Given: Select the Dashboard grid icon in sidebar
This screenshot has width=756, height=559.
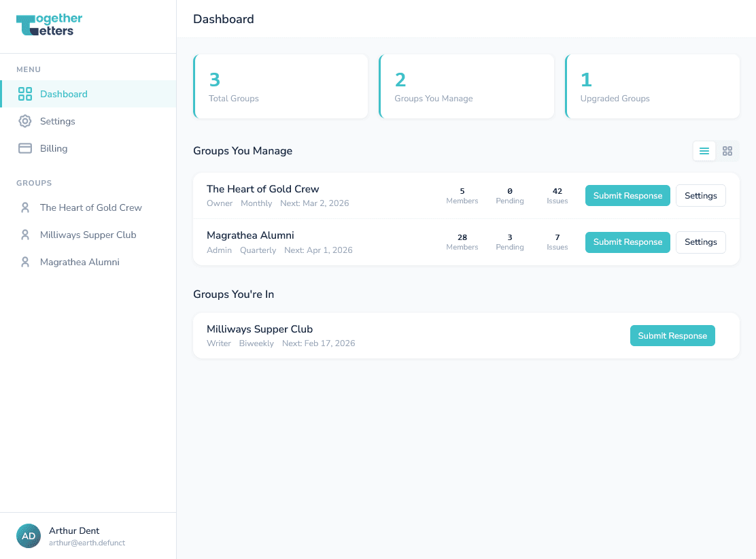Looking at the screenshot, I should click(26, 94).
